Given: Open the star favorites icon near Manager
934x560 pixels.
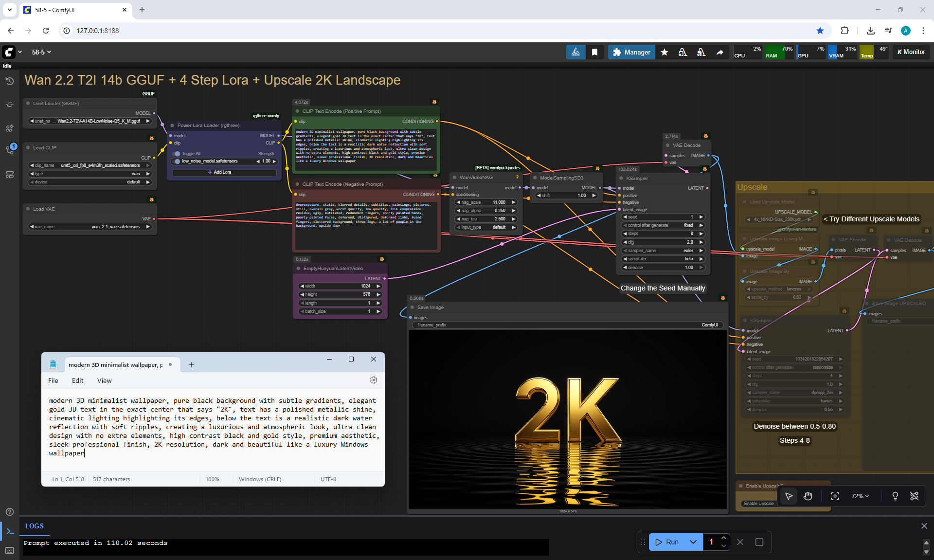Looking at the screenshot, I should [664, 52].
